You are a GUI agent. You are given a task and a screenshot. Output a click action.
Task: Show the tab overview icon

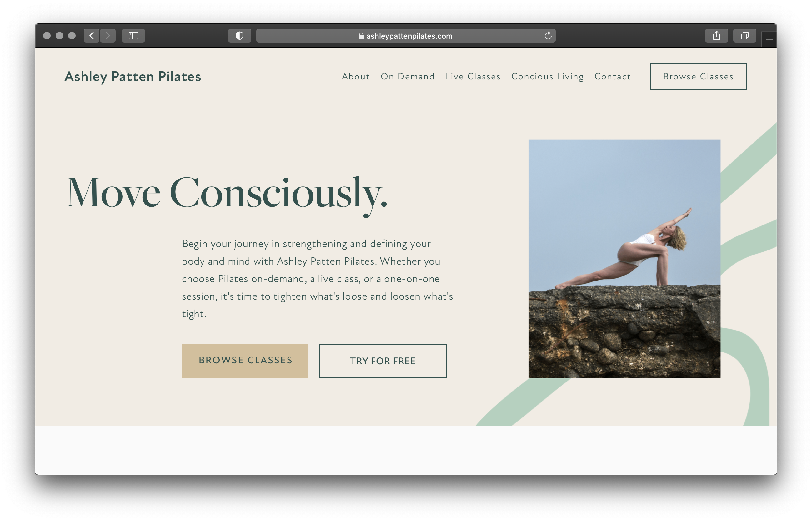click(744, 36)
